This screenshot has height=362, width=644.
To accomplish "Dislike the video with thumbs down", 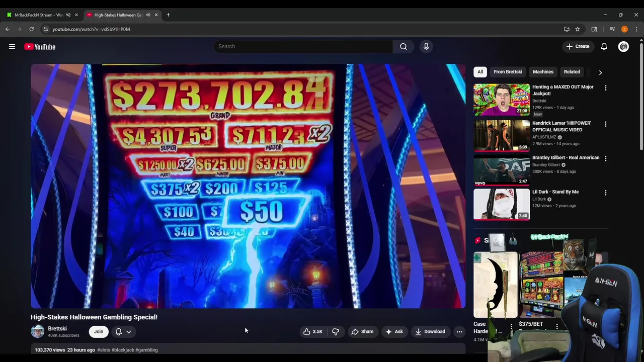I will pos(336,331).
